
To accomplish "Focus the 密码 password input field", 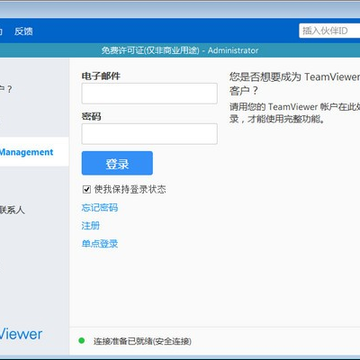I will [149, 134].
